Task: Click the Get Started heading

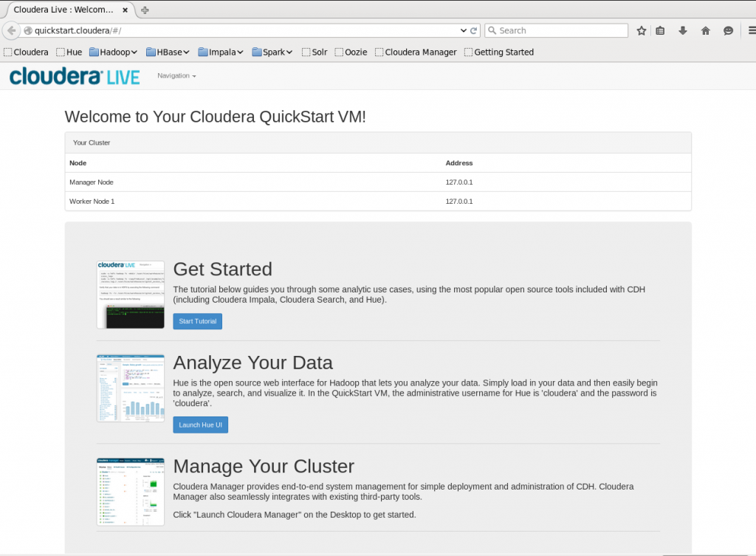Action: [x=223, y=269]
